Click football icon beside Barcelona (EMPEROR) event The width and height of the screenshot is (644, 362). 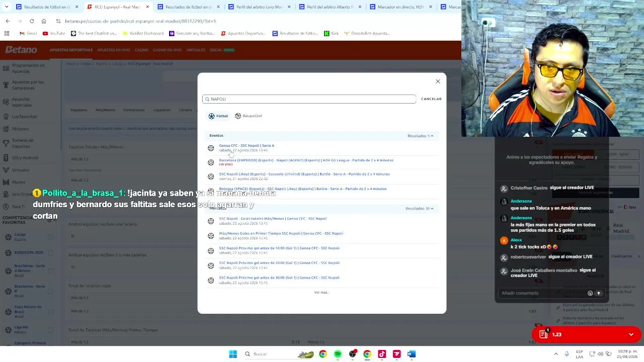pyautogui.click(x=211, y=162)
